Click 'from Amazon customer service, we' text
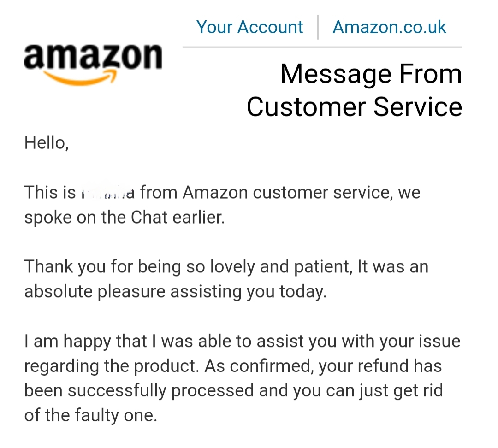Image resolution: width=498 pixels, height=448 pixels. [x=280, y=193]
